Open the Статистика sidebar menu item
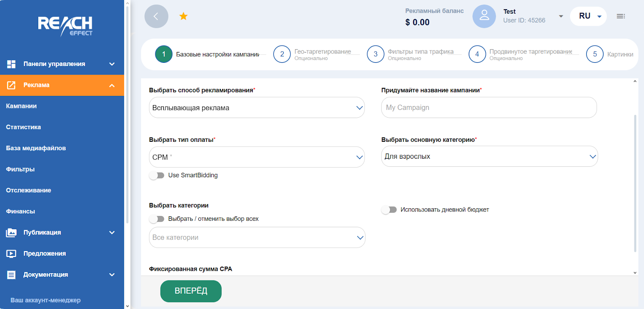The height and width of the screenshot is (309, 644). (x=23, y=127)
